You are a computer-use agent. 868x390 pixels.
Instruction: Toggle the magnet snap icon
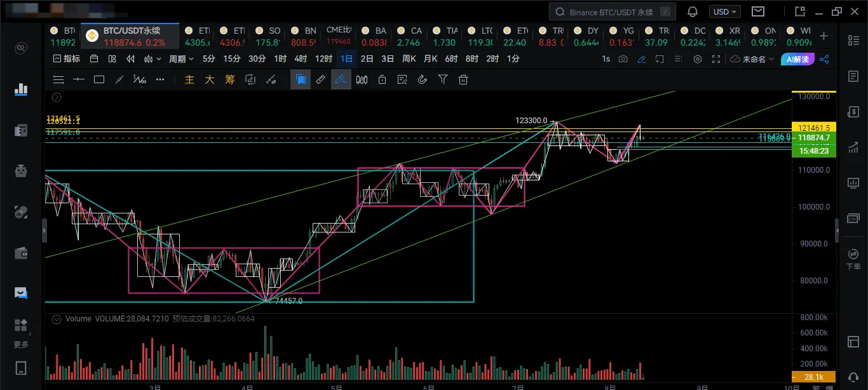(423, 79)
